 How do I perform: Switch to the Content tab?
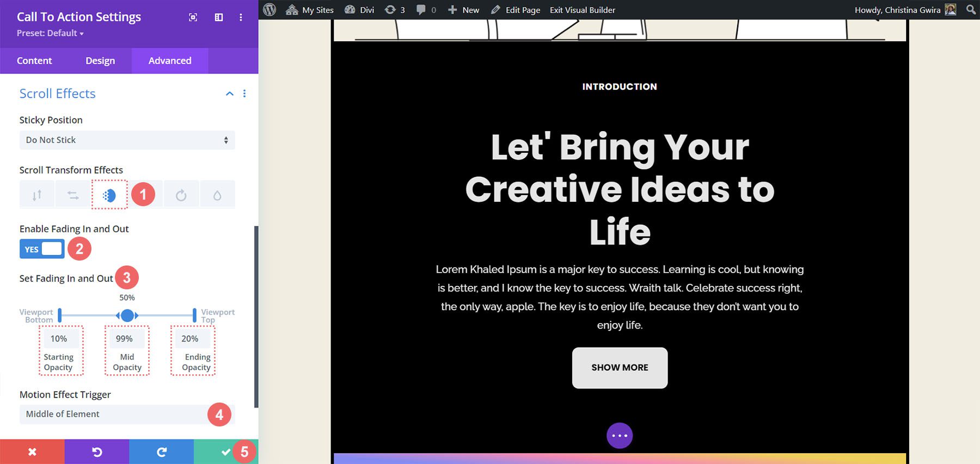tap(34, 61)
